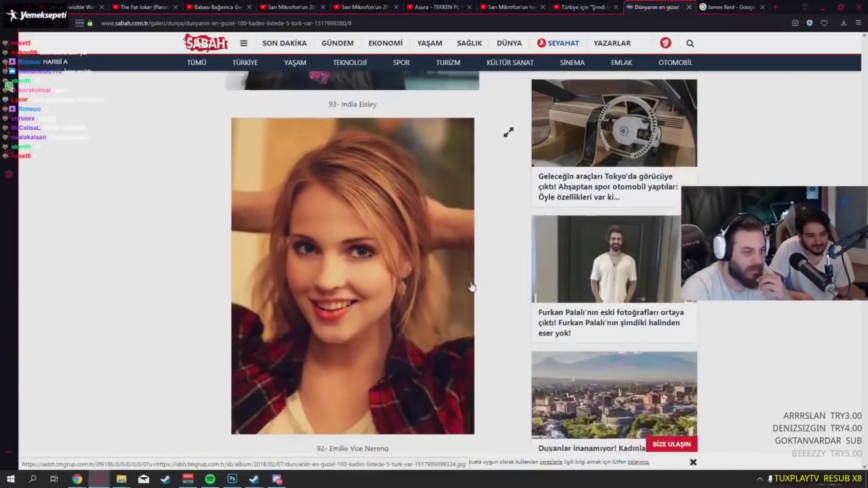Open the browser tab list menu
868x488 pixels.
[x=805, y=7]
